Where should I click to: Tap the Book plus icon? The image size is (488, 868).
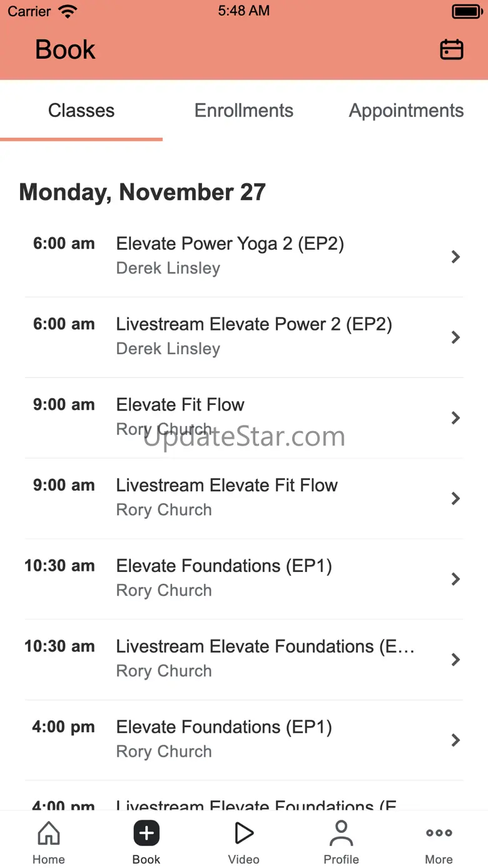pyautogui.click(x=146, y=834)
